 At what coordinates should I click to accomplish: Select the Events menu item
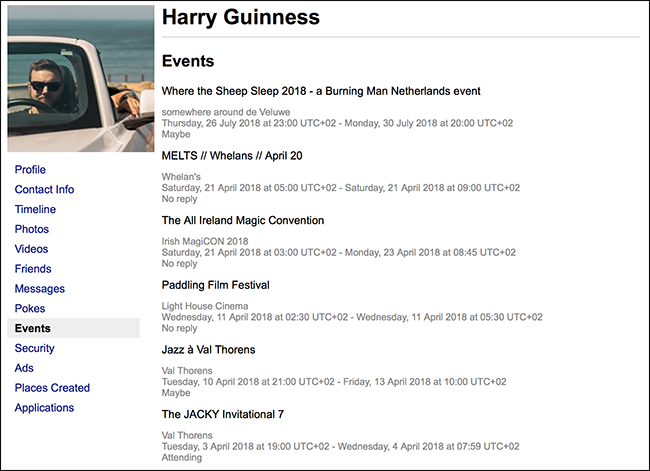pos(33,328)
